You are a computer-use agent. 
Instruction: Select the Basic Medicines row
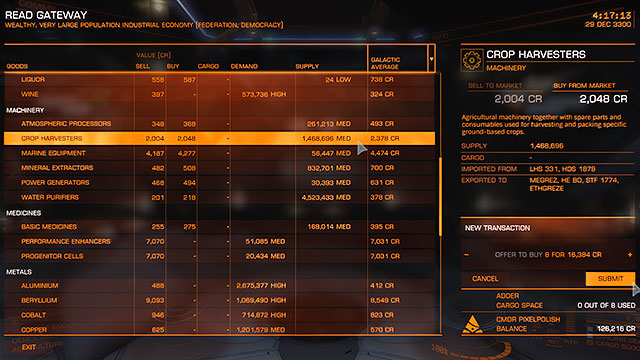pos(220,227)
